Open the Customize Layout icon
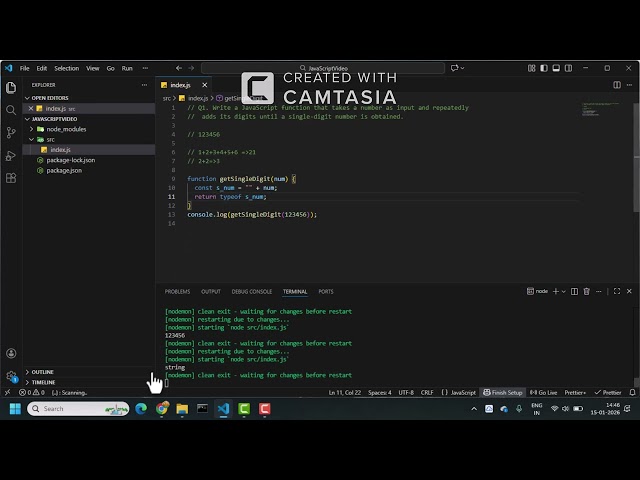Screen dimensions: 640x480 tap(531, 68)
